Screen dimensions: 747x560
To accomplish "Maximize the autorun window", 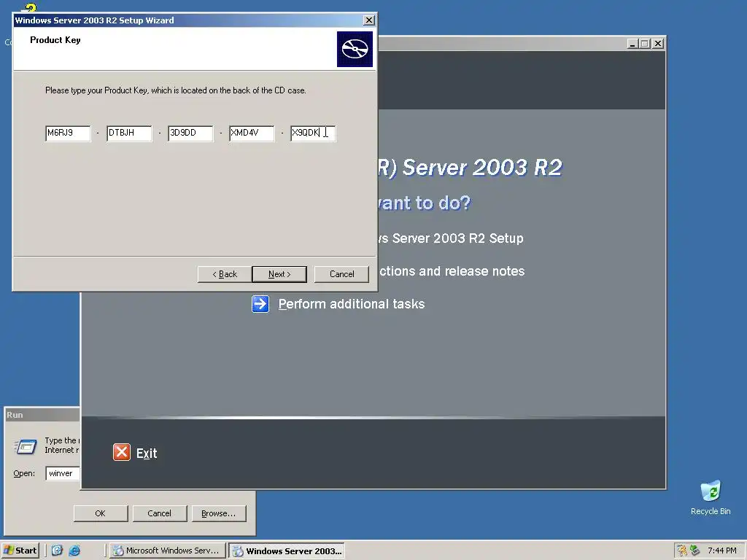I will click(645, 43).
